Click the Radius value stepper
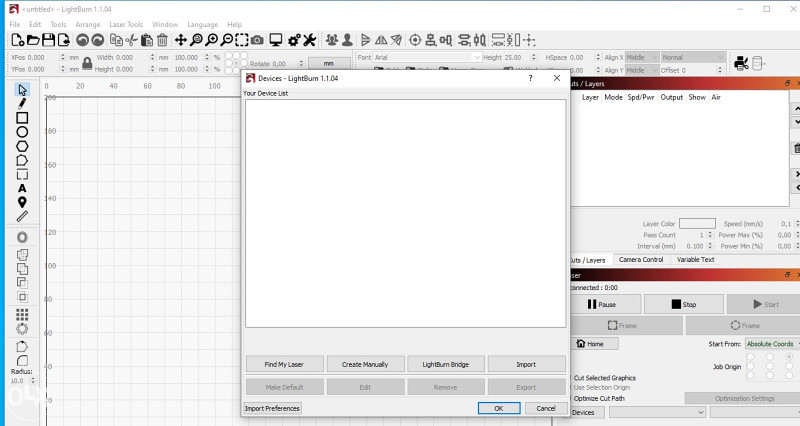Viewport: 800px width, 426px height. coord(33,381)
